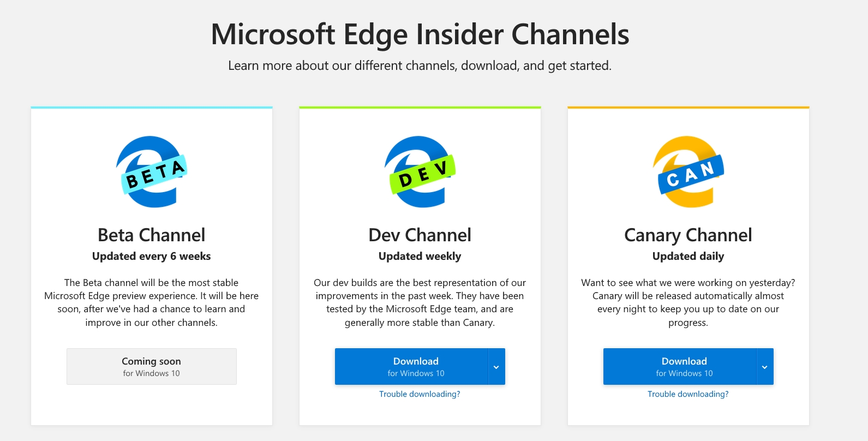Click the Canary Channel heading
The image size is (868, 441).
tap(689, 235)
